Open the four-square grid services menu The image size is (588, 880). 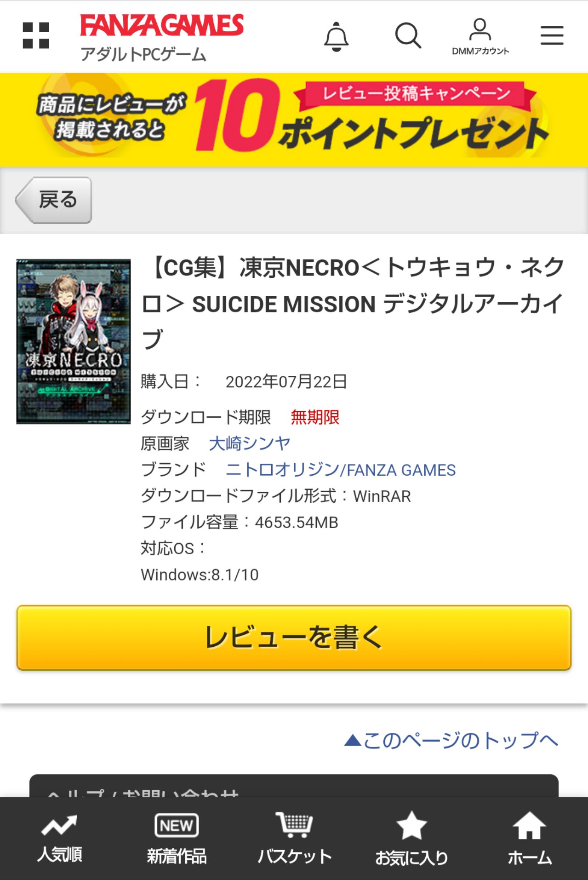36,35
